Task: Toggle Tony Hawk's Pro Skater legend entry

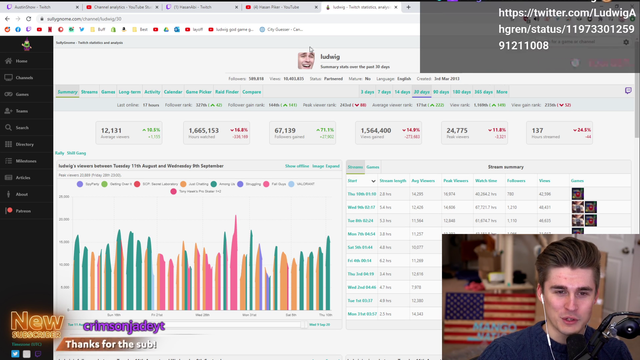Action: pos(196,191)
